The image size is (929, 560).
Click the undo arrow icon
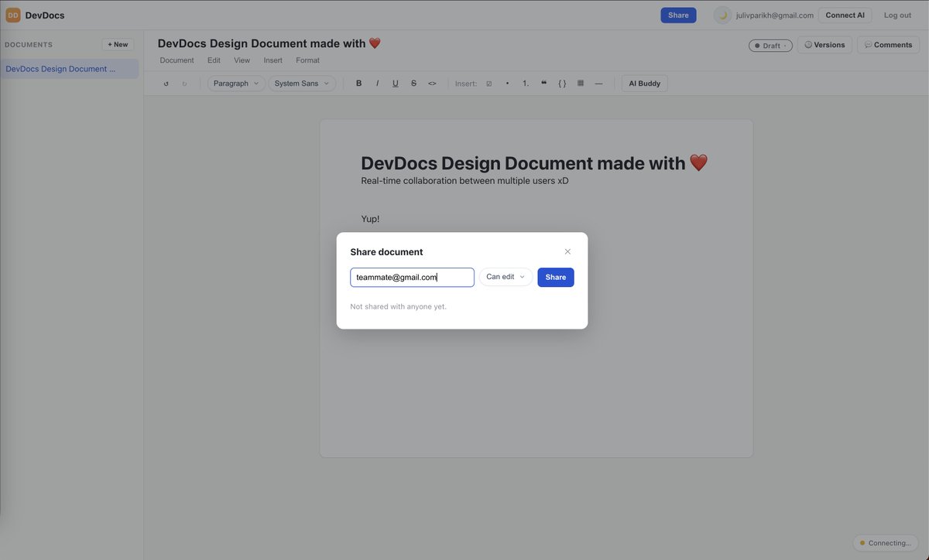click(x=166, y=84)
